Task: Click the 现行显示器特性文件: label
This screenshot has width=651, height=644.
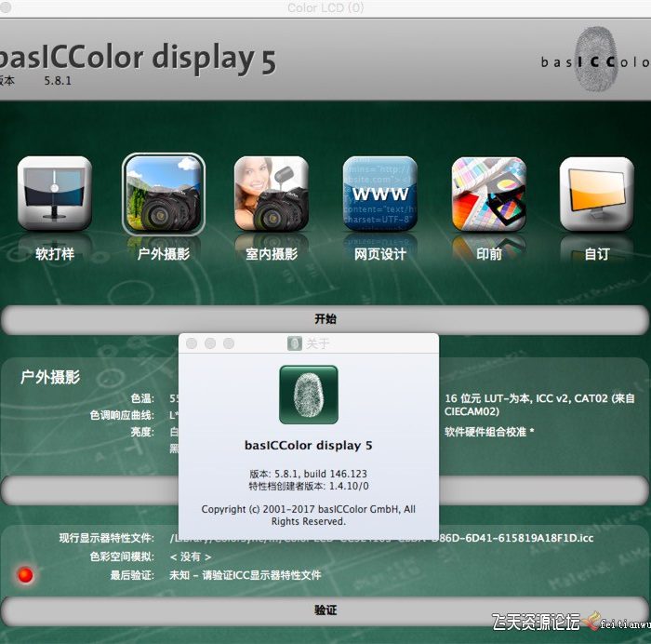Action: (107, 538)
